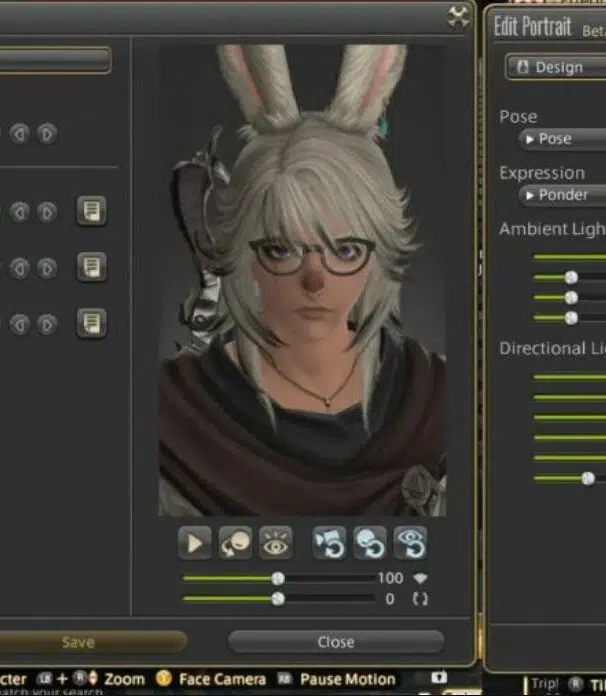Click the rotation slider handle showing 0
Image resolution: width=606 pixels, height=696 pixels.
click(278, 599)
